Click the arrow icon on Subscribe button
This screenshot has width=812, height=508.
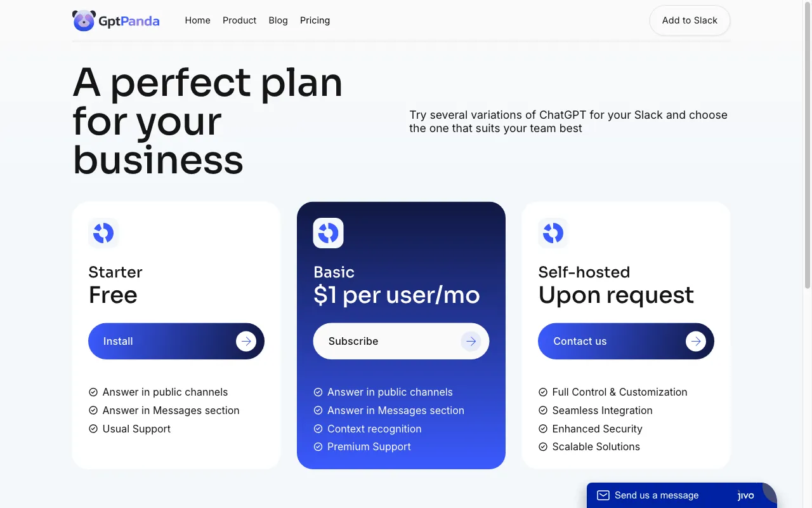[471, 341]
